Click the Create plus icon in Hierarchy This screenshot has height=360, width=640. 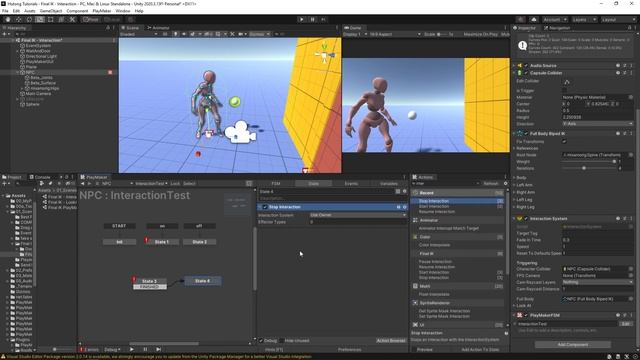4,34
